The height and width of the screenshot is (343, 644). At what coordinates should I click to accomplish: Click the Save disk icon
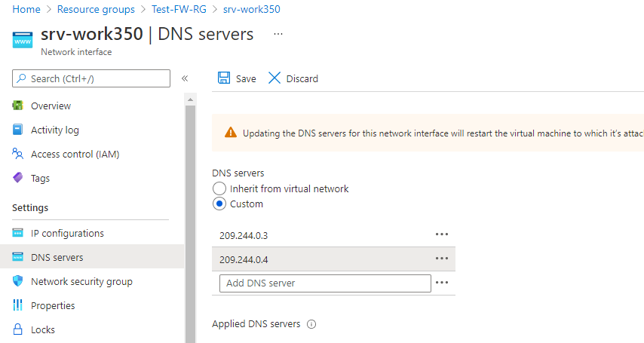click(224, 78)
